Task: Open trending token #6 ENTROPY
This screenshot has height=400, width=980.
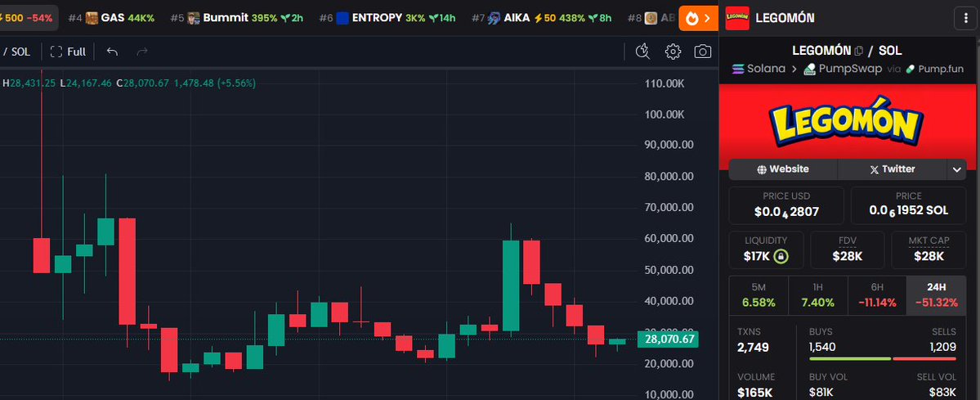Action: (x=387, y=17)
